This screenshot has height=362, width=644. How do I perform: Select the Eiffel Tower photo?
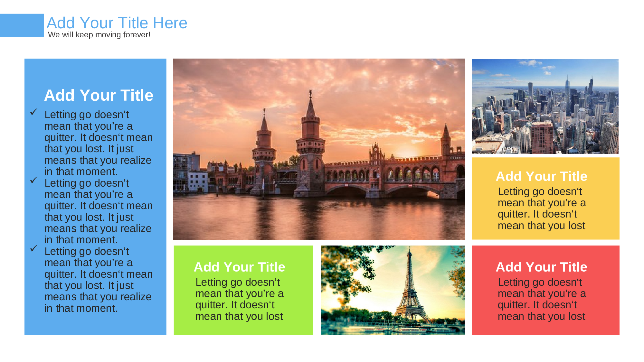[392, 290]
